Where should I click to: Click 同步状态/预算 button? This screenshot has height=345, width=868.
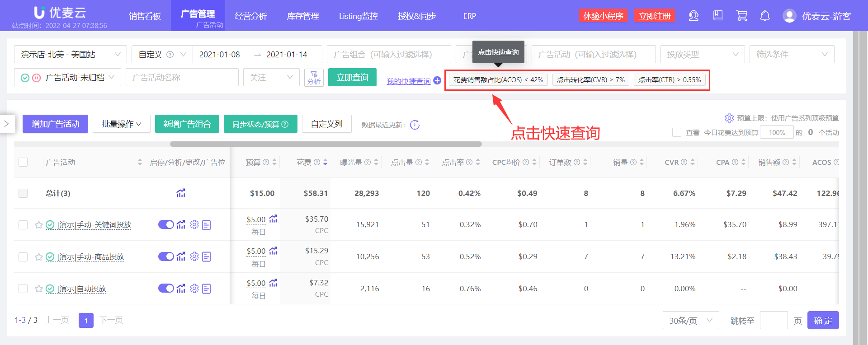[x=260, y=124]
